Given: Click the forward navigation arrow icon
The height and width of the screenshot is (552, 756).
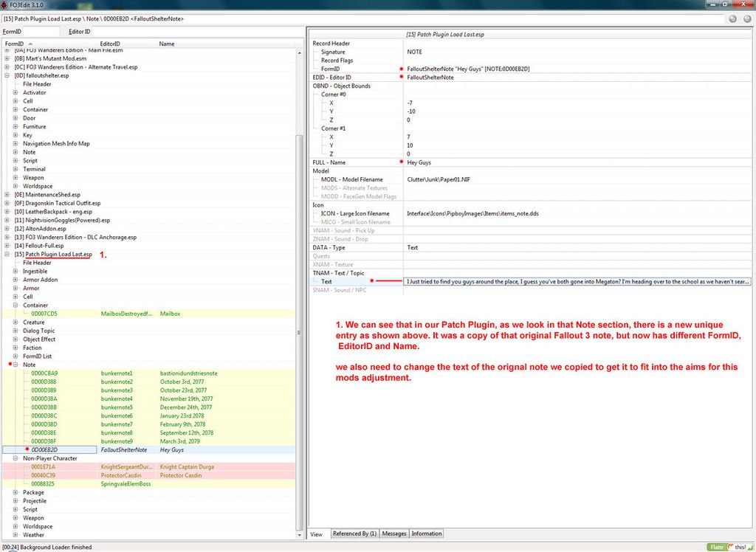Looking at the screenshot, I should pyautogui.click(x=747, y=18).
